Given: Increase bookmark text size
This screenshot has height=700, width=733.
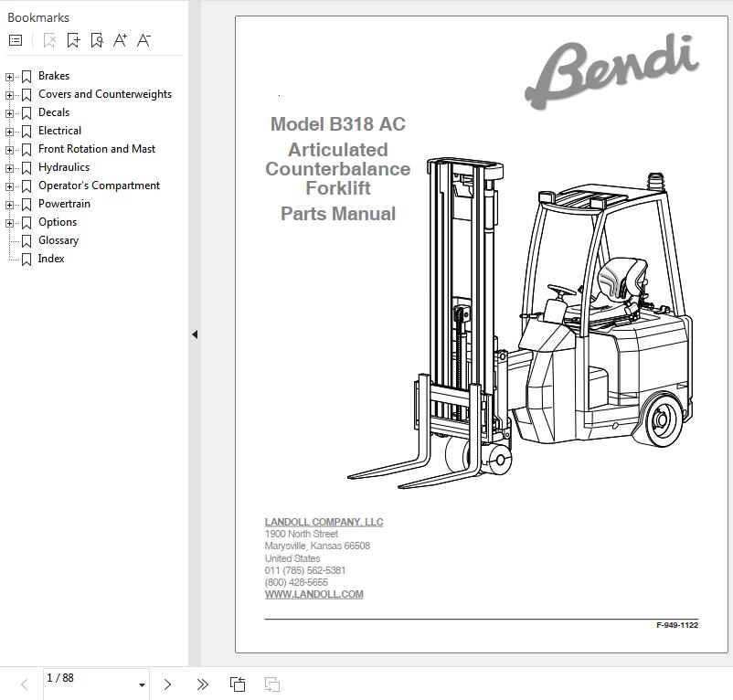Looking at the screenshot, I should tap(120, 40).
